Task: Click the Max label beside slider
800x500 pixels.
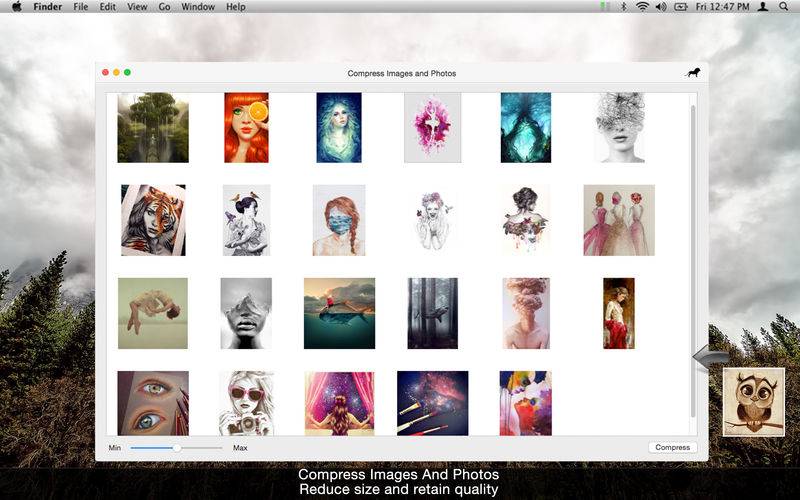Action: pos(240,447)
